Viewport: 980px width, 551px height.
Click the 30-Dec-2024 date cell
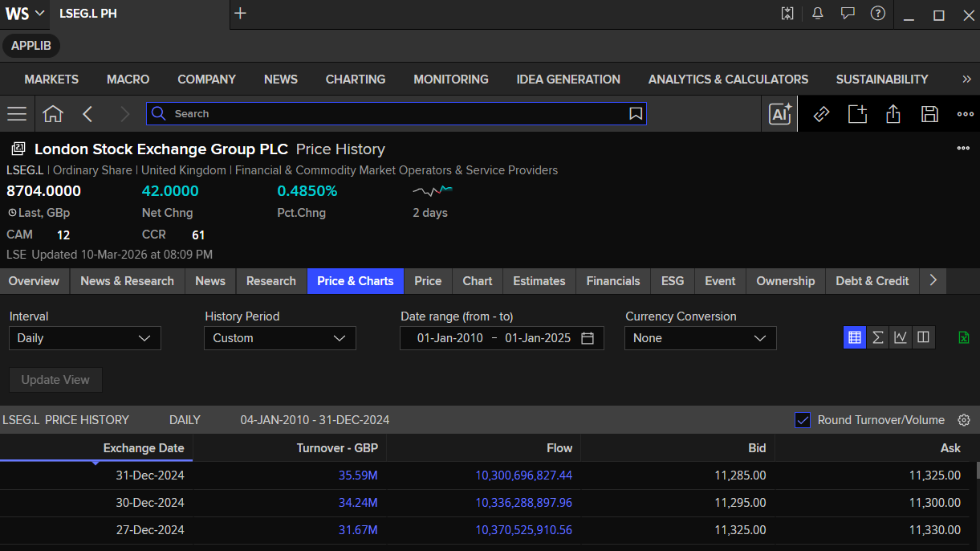(x=150, y=503)
